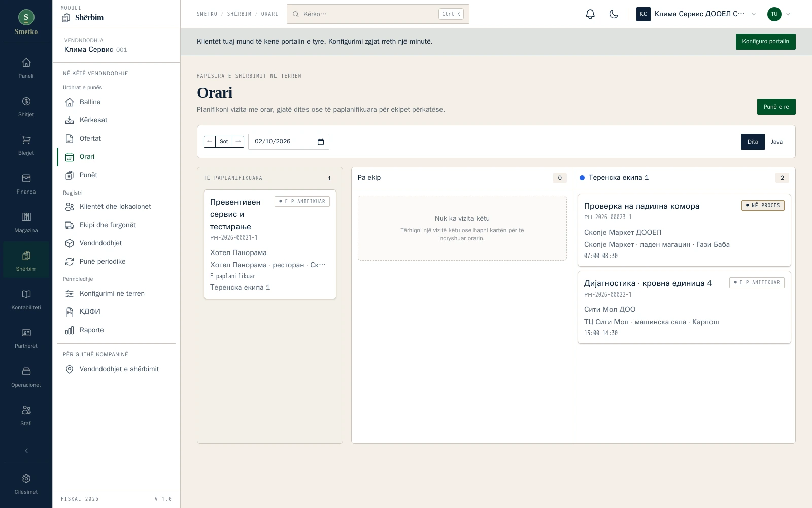Open Проверка на ладилна комора visit
The image size is (812, 508).
[684, 230]
